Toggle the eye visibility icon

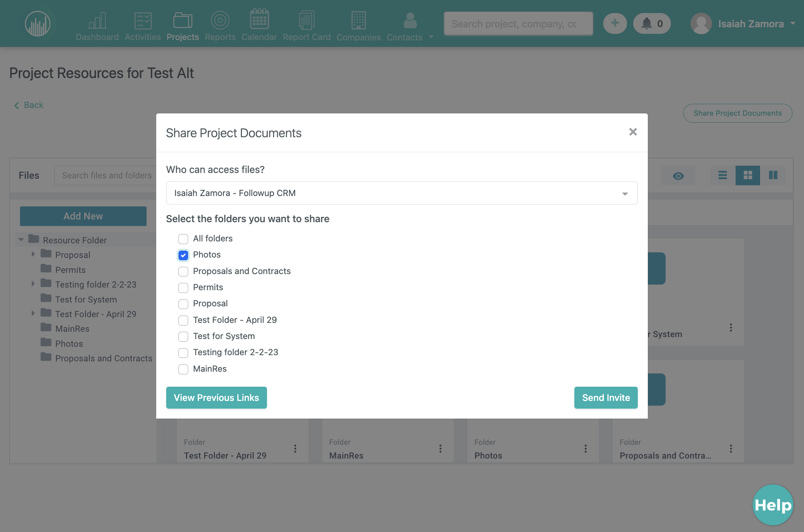pyautogui.click(x=678, y=176)
